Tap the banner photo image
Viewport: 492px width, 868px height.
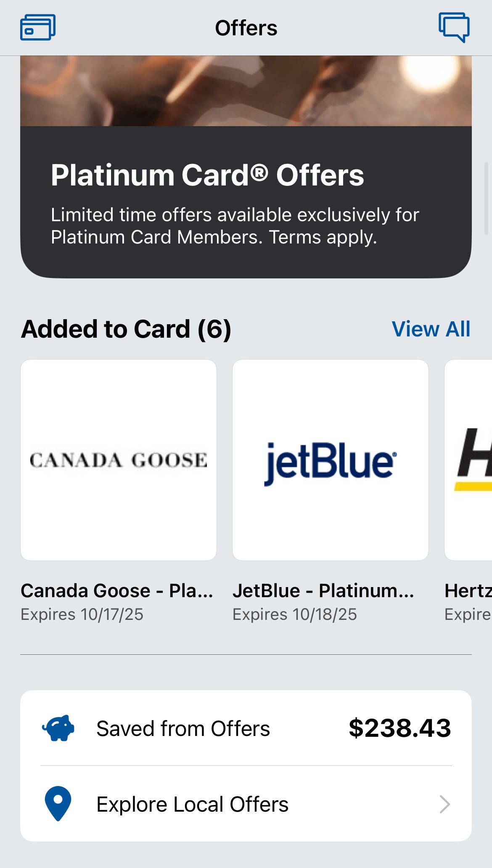pos(246,91)
